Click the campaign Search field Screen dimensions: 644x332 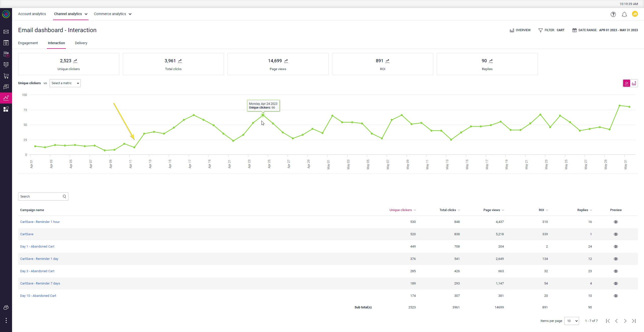pos(40,197)
